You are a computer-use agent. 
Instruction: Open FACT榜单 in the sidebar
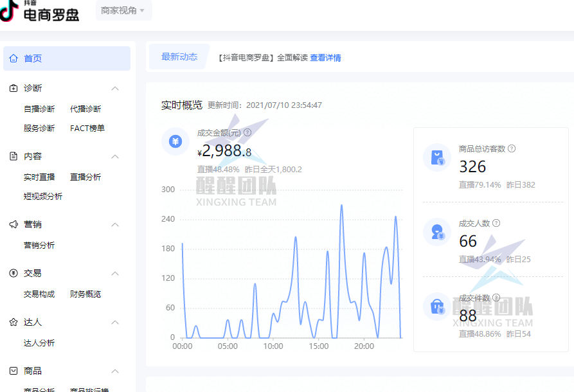[87, 128]
